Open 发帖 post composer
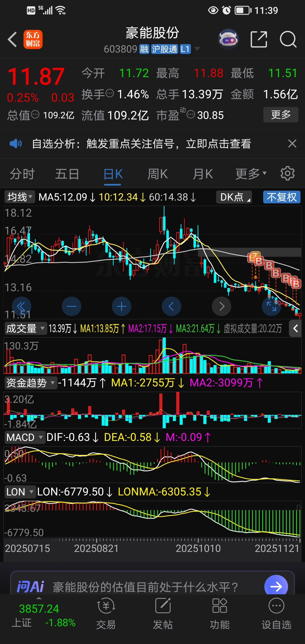Screen dimensions: 305x644 [x=163, y=614]
